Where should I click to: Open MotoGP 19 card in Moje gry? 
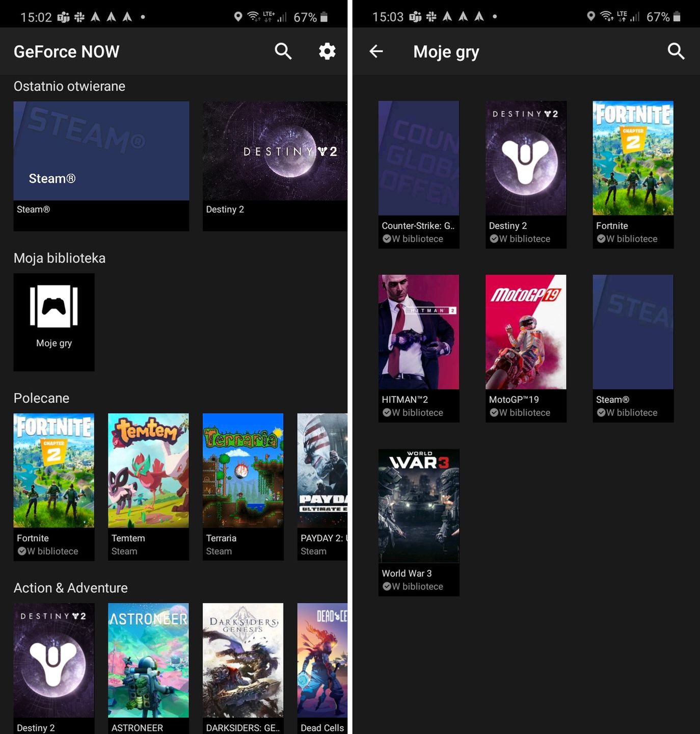(x=526, y=349)
